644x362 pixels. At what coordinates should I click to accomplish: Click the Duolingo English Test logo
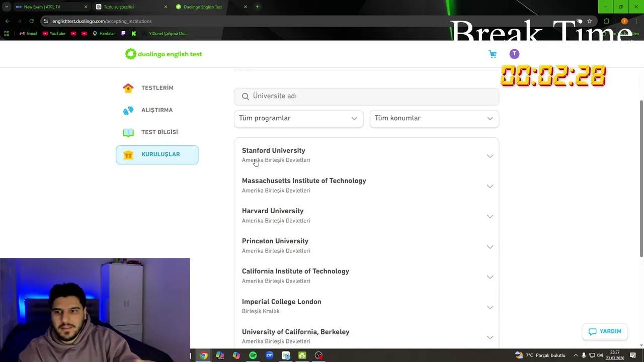coord(164,54)
